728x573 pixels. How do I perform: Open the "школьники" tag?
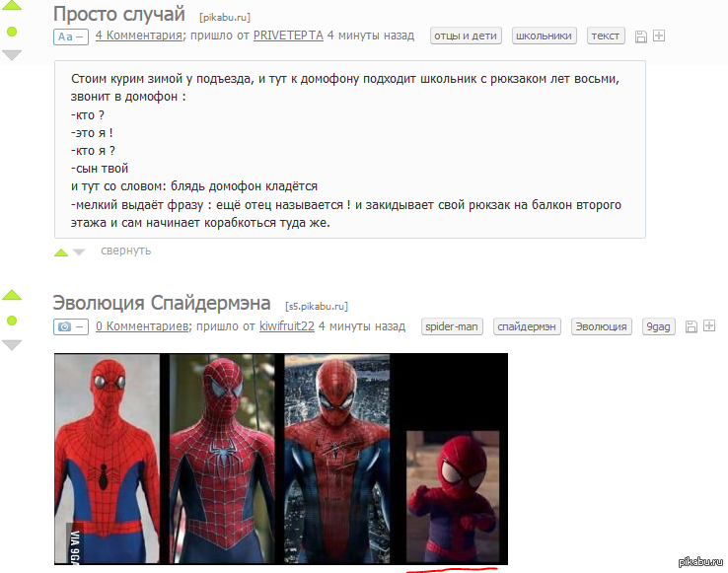tap(545, 36)
